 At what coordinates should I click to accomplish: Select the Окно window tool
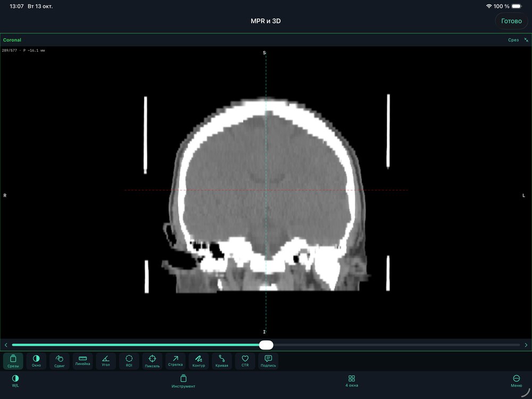[36, 361]
